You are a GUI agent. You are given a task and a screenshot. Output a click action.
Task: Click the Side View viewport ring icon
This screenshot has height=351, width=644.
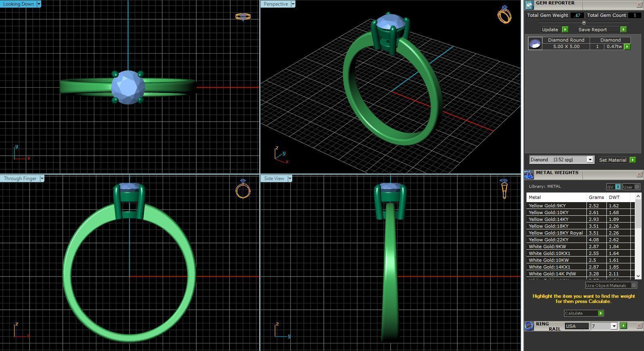coord(504,189)
